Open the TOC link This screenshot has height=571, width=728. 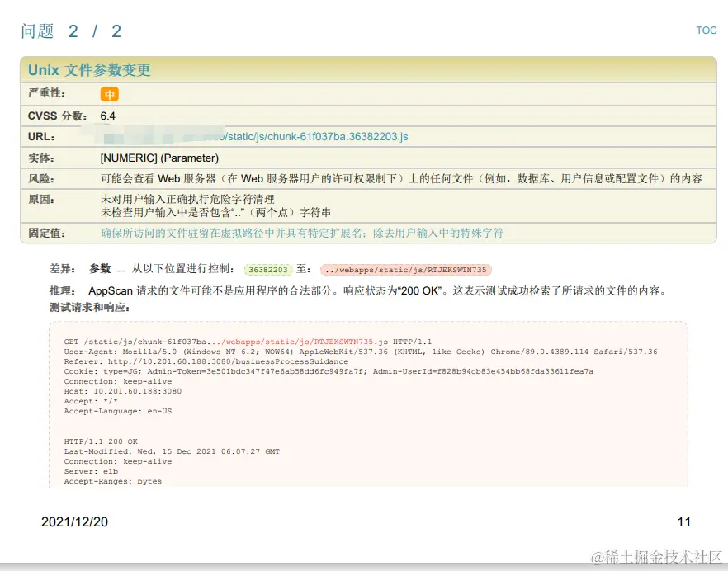707,31
